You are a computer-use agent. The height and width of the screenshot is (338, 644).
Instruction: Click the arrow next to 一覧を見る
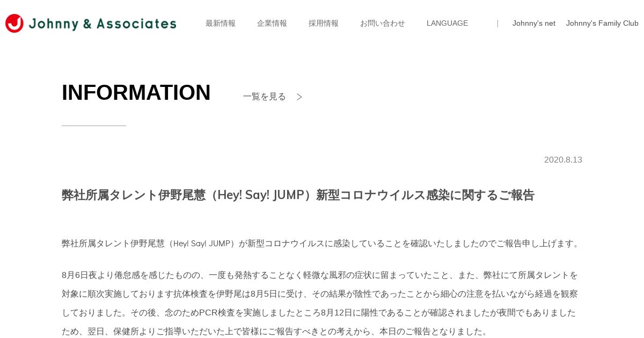299,97
